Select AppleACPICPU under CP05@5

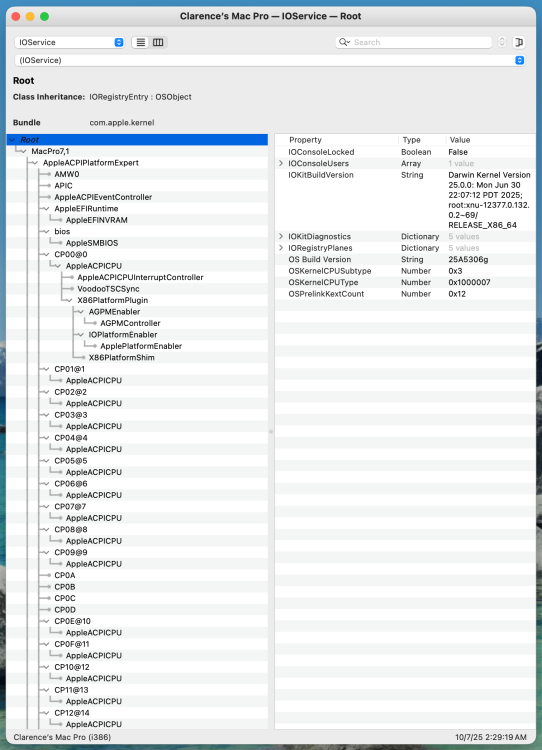pyautogui.click(x=138, y=472)
